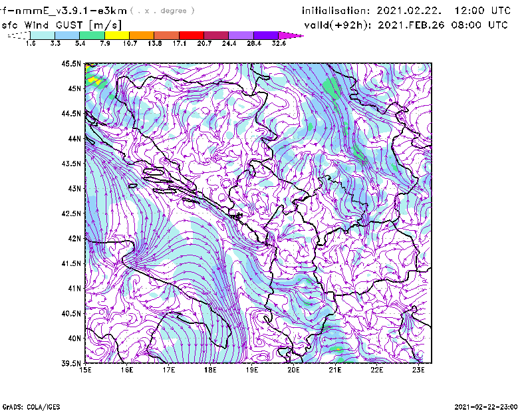Click the 42.5N latitude label
Screen dimensions: 532x411
pos(71,213)
